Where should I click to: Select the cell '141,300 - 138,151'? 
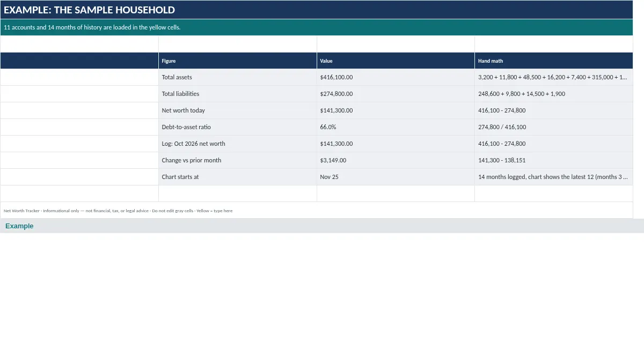554,160
